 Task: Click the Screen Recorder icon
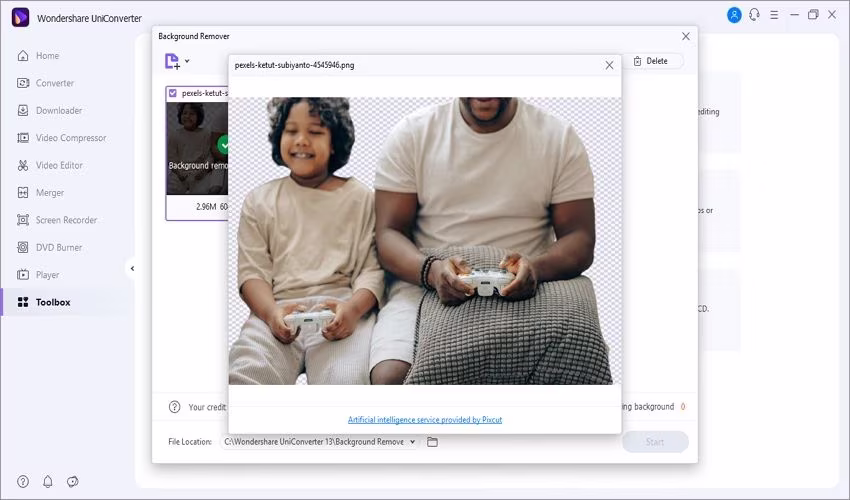pyautogui.click(x=23, y=220)
